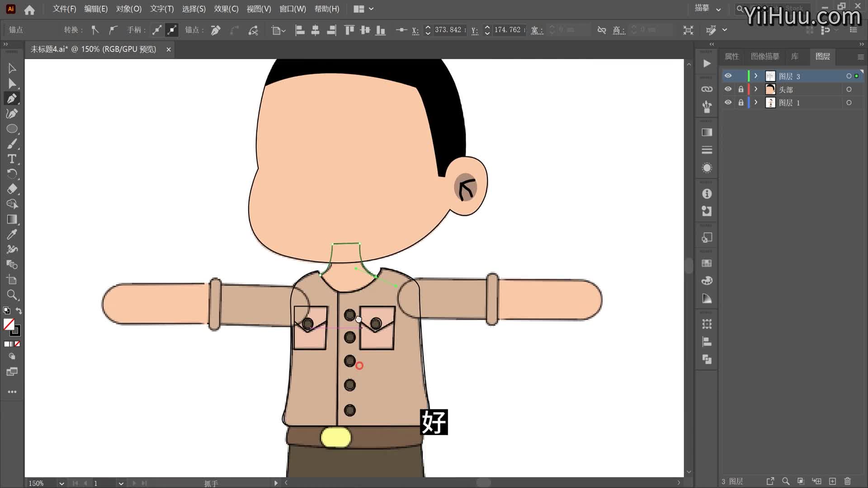
Task: Click the fill/stroke color swatch
Action: (x=11, y=327)
